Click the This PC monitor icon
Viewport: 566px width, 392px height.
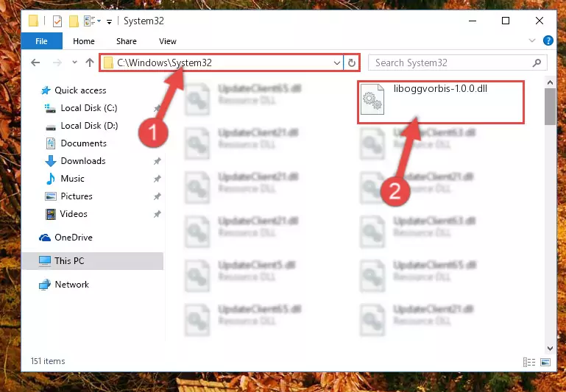(45, 261)
